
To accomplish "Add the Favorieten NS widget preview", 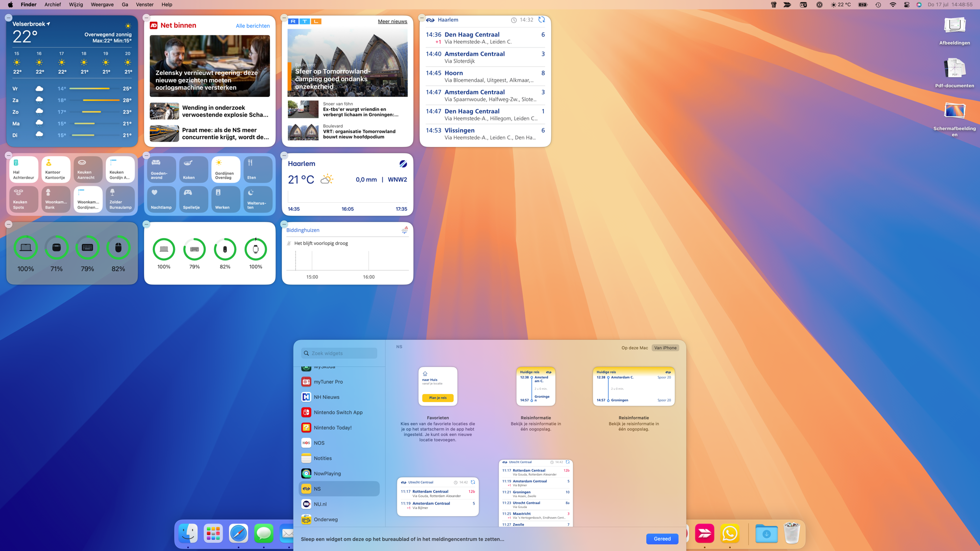I will pos(438,386).
